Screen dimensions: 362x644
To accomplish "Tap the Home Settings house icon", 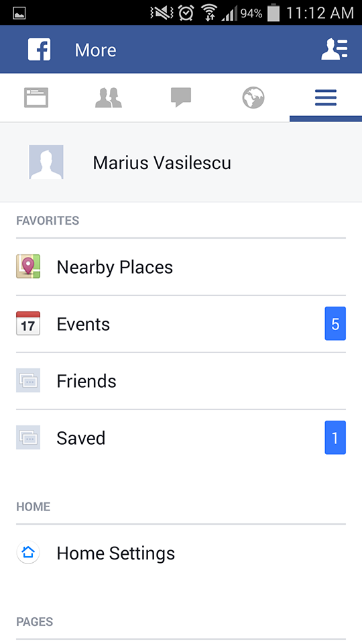I will (x=28, y=552).
